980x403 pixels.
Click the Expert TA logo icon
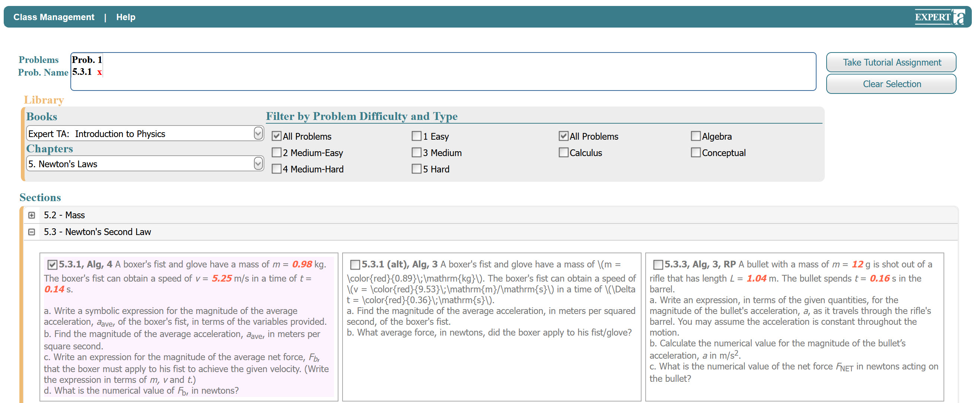point(939,17)
